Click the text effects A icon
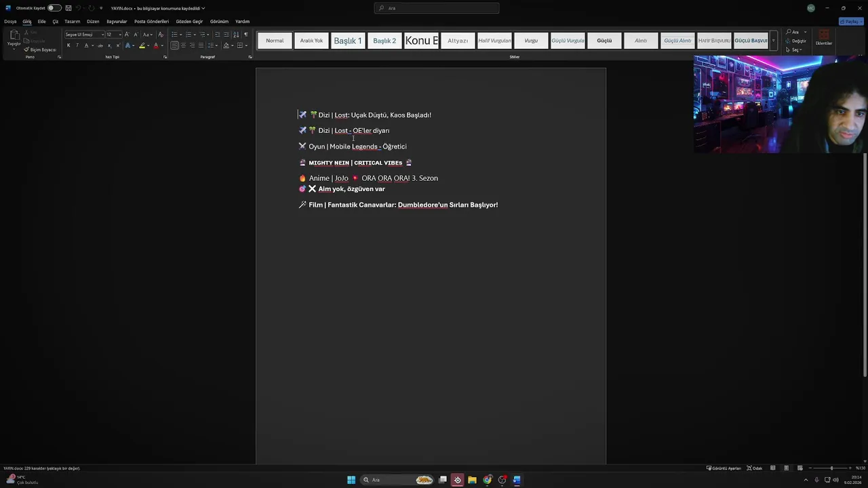The height and width of the screenshot is (488, 868). coord(127,45)
